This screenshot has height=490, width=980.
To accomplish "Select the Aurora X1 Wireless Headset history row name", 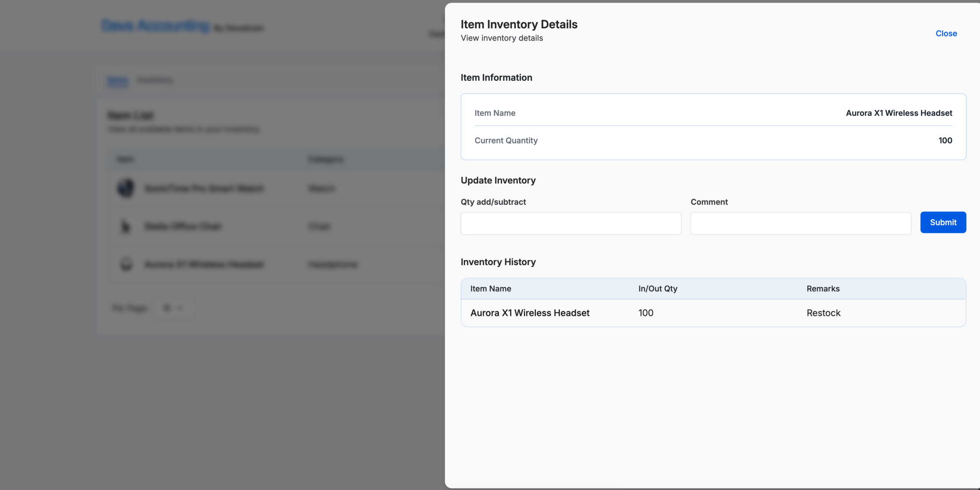I will point(529,313).
